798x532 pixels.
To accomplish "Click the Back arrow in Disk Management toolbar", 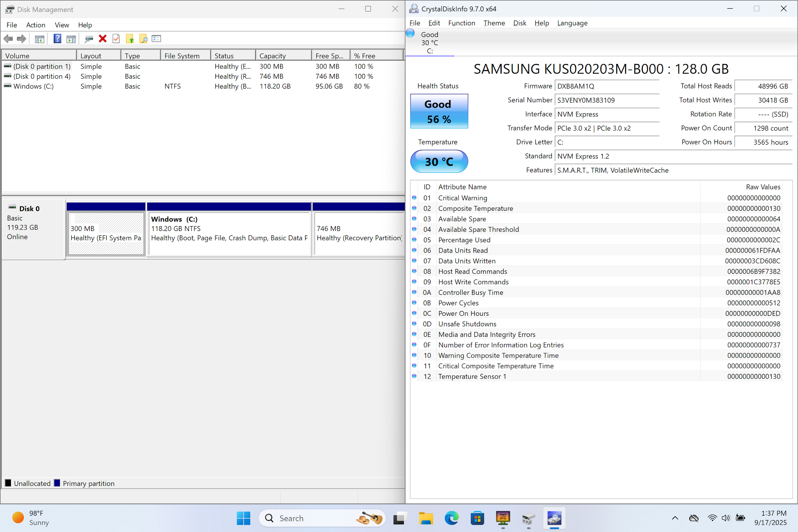I will tap(8, 39).
